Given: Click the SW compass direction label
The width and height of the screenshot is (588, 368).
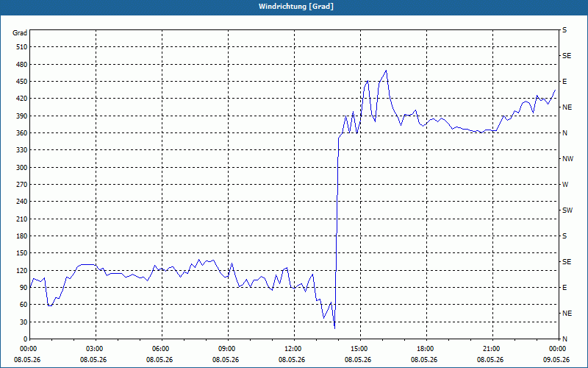Looking at the screenshot, I should point(567,210).
